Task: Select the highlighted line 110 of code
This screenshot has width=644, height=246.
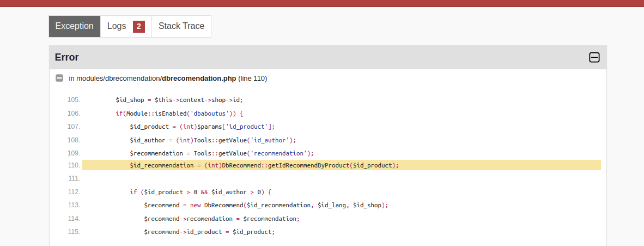Action: 264,165
